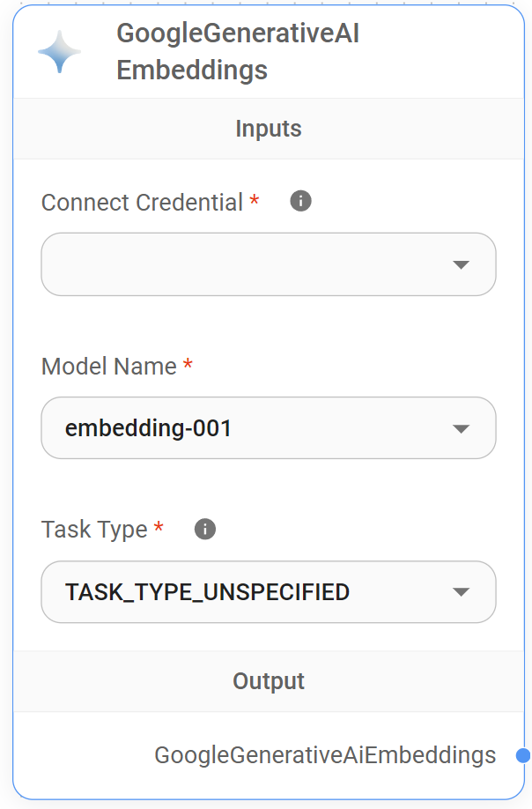The height and width of the screenshot is (809, 532).
Task: Click the red asterisk beside Model Name
Action: 188,365
